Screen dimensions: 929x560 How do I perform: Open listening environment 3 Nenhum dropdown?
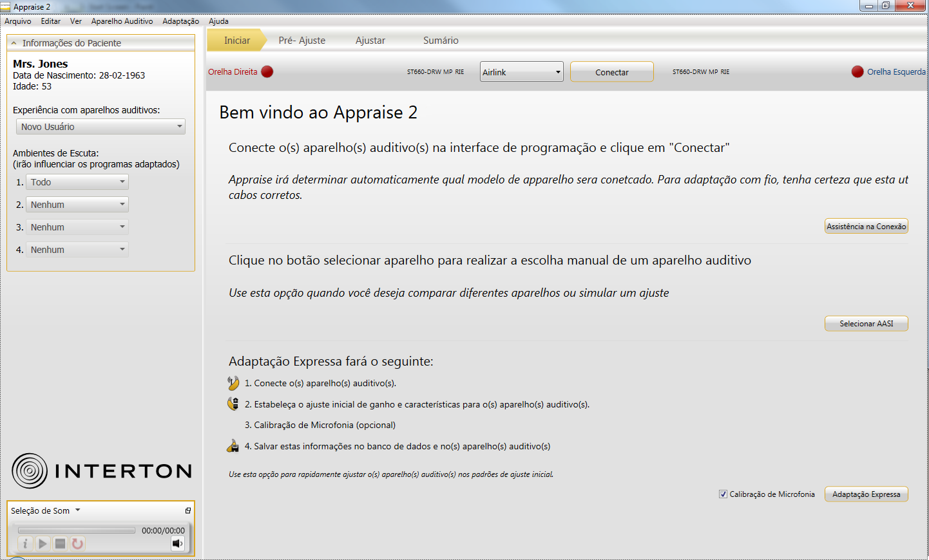pyautogui.click(x=77, y=227)
